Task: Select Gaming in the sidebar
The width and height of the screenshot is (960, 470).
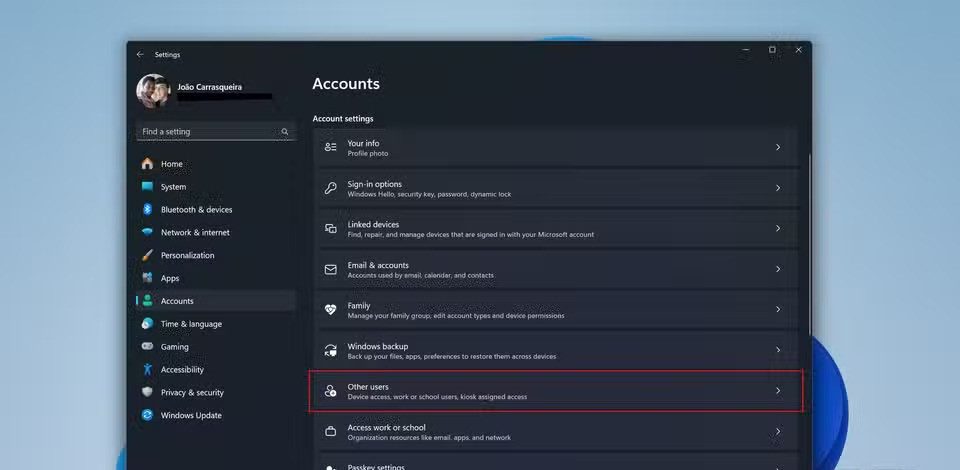Action: 216,346
